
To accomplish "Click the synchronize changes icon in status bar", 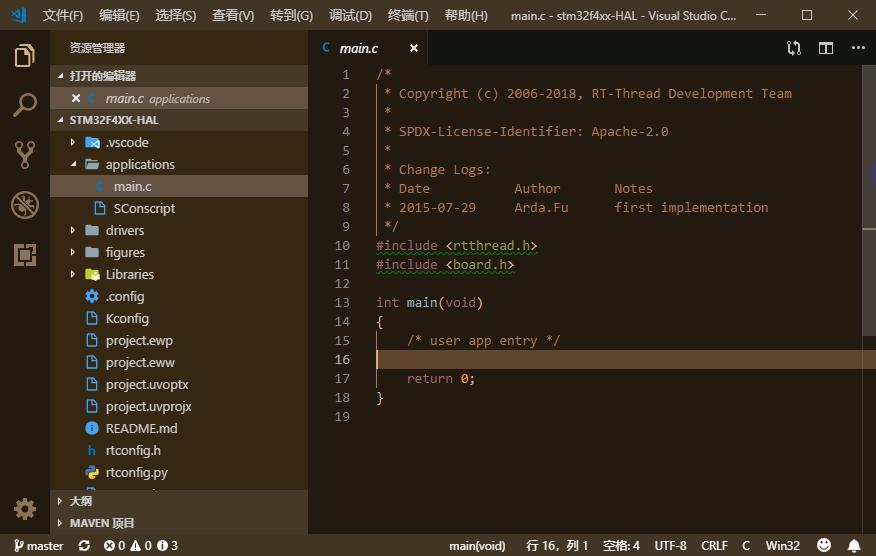I will point(84,545).
